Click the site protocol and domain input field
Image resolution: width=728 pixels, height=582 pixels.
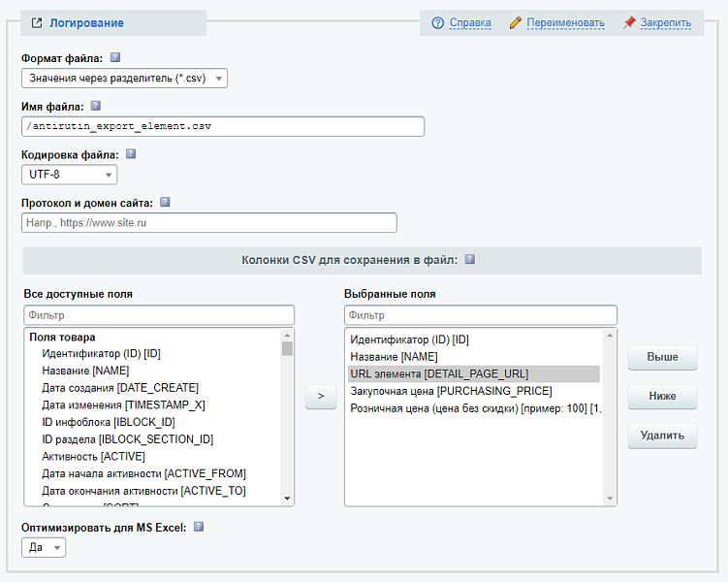[x=208, y=223]
